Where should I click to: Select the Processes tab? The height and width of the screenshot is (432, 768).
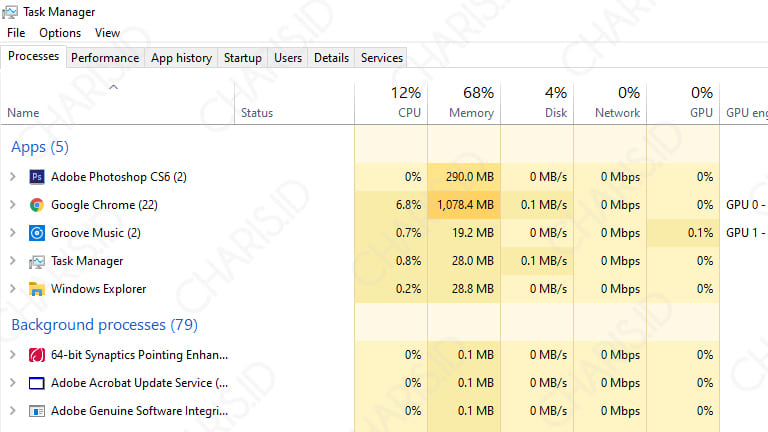[33, 56]
